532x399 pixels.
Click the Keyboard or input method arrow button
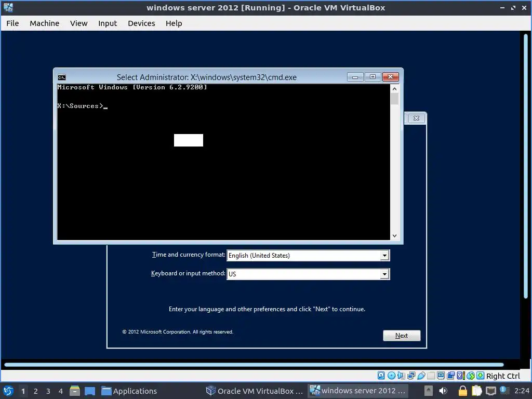point(384,274)
